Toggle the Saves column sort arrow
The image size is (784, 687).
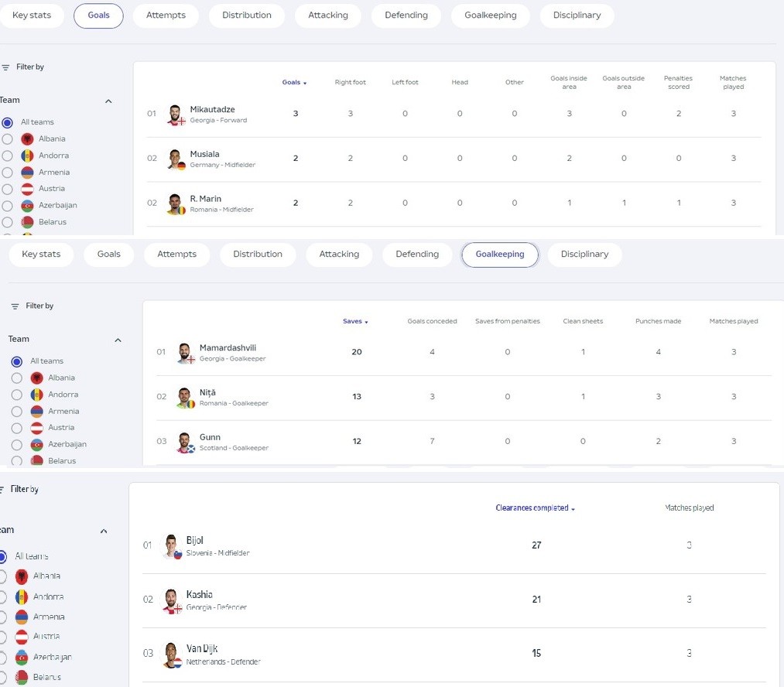click(366, 322)
